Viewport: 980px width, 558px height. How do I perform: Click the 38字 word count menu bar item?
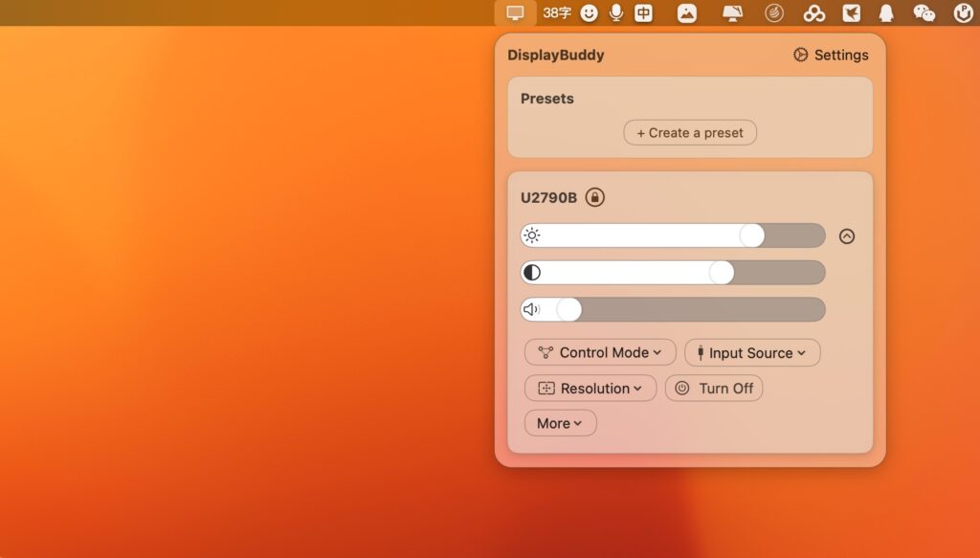(558, 12)
